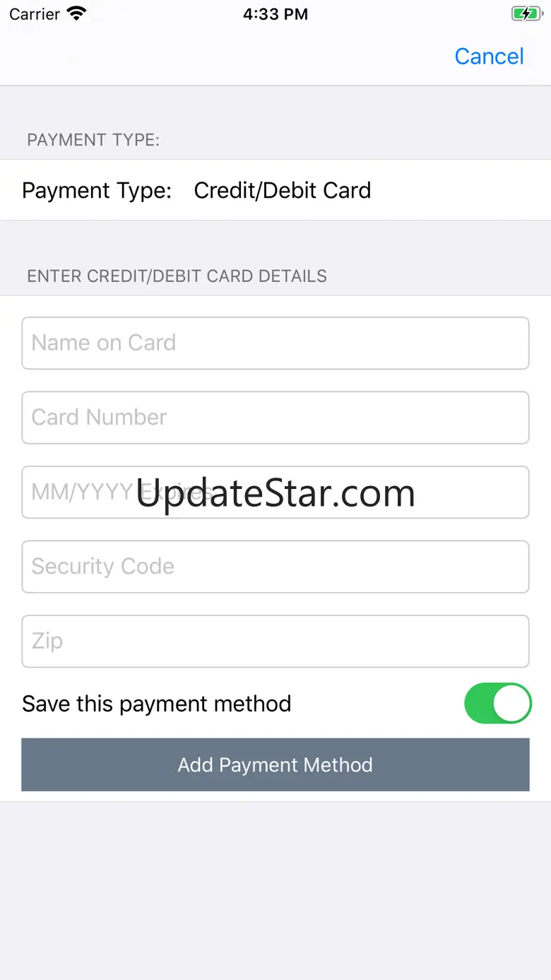Viewport: 551px width, 980px height.
Task: Submit with Add Payment Method button
Action: 275,764
